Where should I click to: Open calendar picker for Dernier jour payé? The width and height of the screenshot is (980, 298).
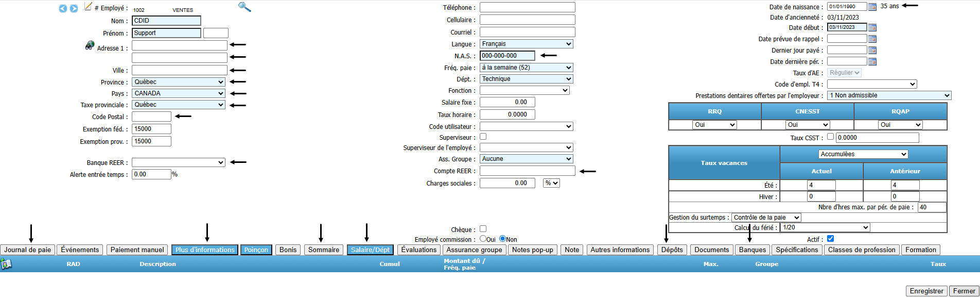872,50
